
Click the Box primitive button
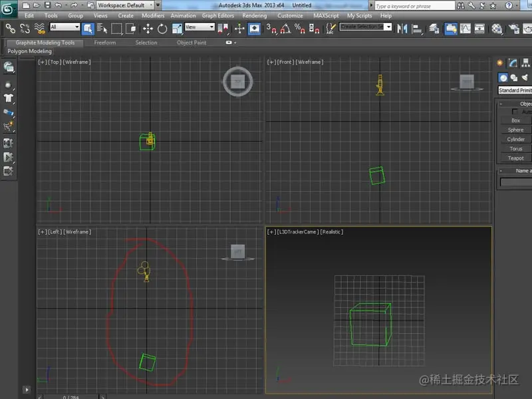(516, 120)
